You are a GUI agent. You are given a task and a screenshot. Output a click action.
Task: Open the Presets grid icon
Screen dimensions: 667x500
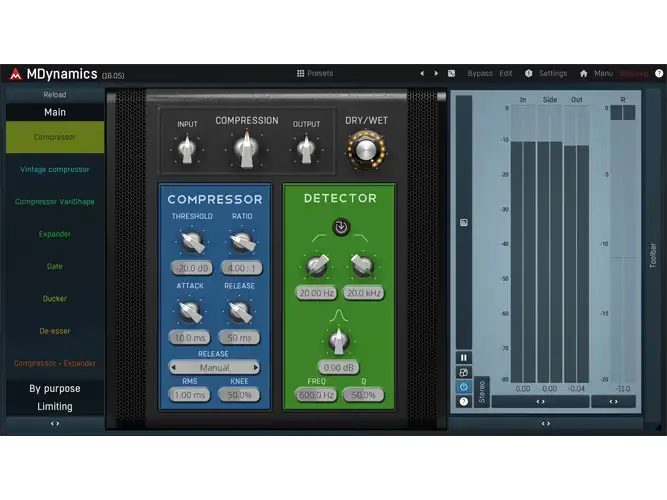pyautogui.click(x=300, y=73)
